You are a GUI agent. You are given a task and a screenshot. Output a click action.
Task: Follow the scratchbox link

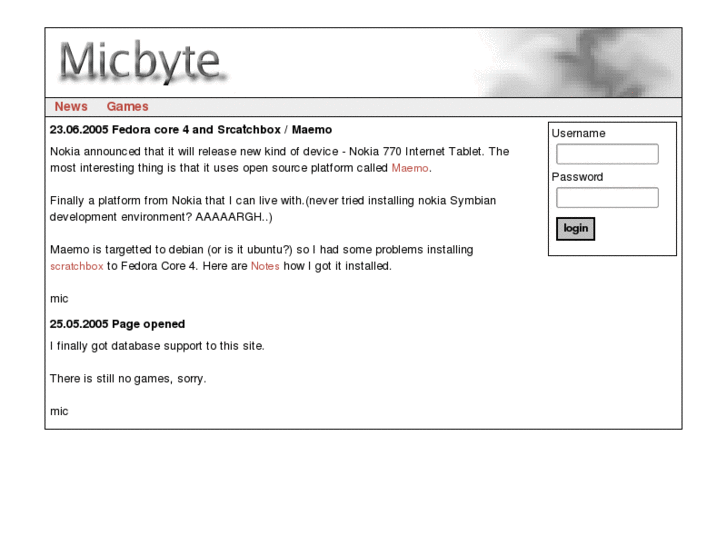click(x=77, y=266)
